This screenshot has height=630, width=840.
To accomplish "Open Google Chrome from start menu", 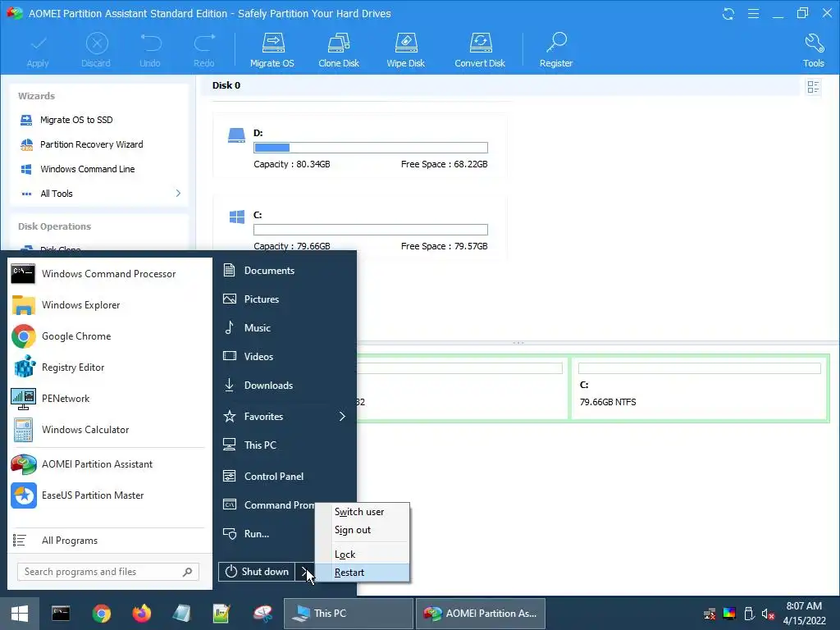I will click(109, 336).
